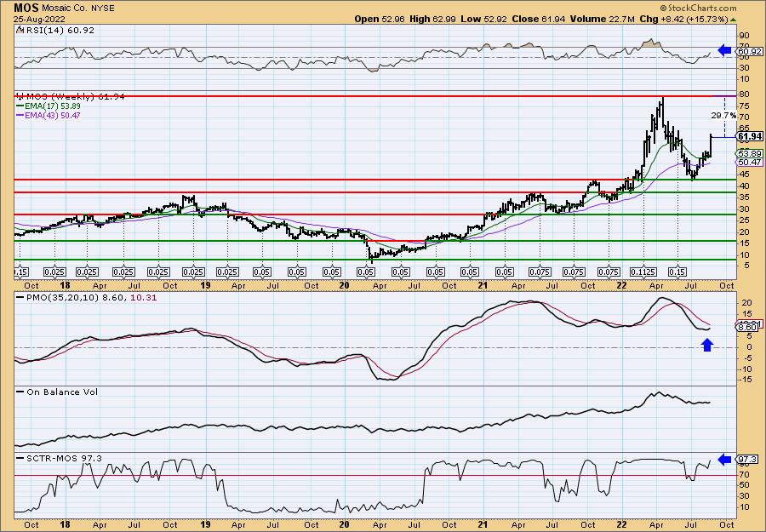This screenshot has height=532, width=766.
Task: Select the Close value 61.94 in the header
Action: coord(553,19)
